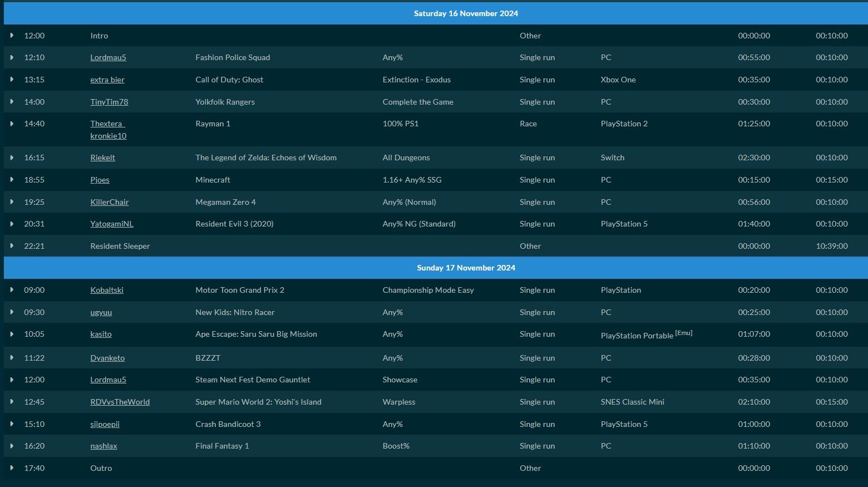868x487 pixels.
Task: Open runner link ugyuu
Action: pos(101,312)
